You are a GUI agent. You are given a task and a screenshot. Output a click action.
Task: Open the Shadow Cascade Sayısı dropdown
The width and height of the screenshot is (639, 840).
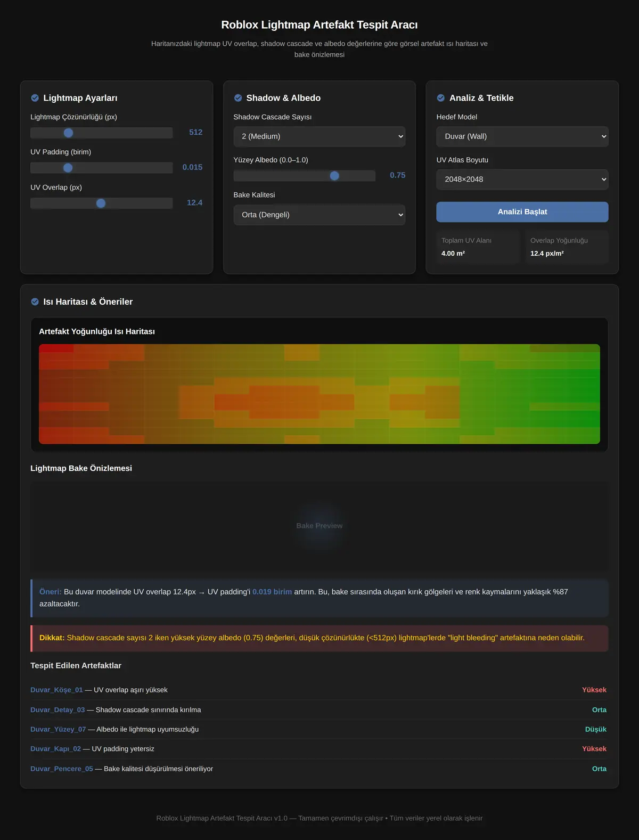(319, 136)
